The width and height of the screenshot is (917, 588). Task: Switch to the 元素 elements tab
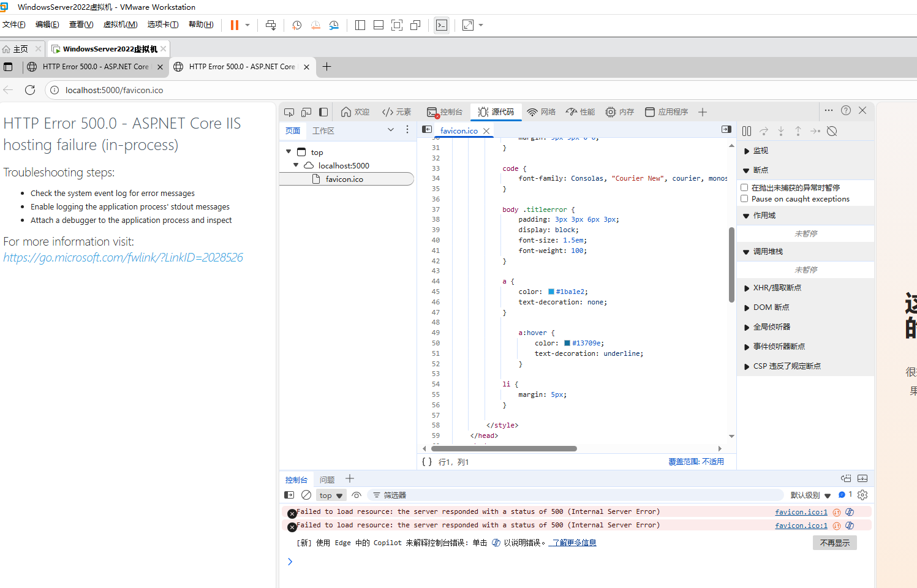tap(396, 112)
